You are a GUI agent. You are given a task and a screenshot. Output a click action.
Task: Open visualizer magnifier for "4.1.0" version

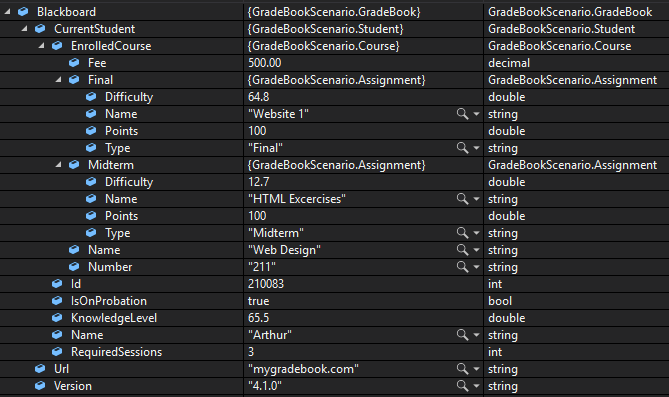(462, 386)
